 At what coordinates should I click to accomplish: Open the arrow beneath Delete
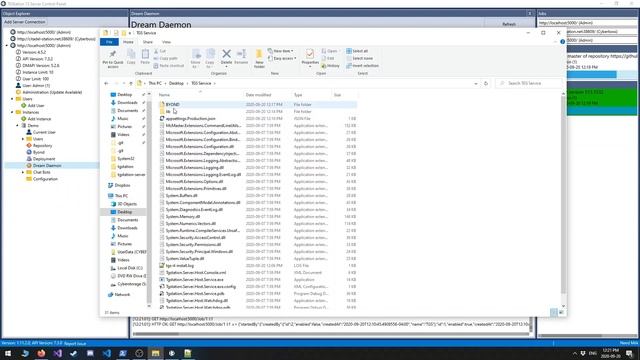pos(227,67)
